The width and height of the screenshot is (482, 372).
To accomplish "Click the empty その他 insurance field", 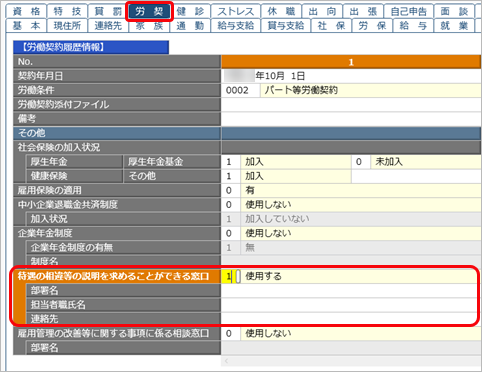I will click(x=416, y=176).
